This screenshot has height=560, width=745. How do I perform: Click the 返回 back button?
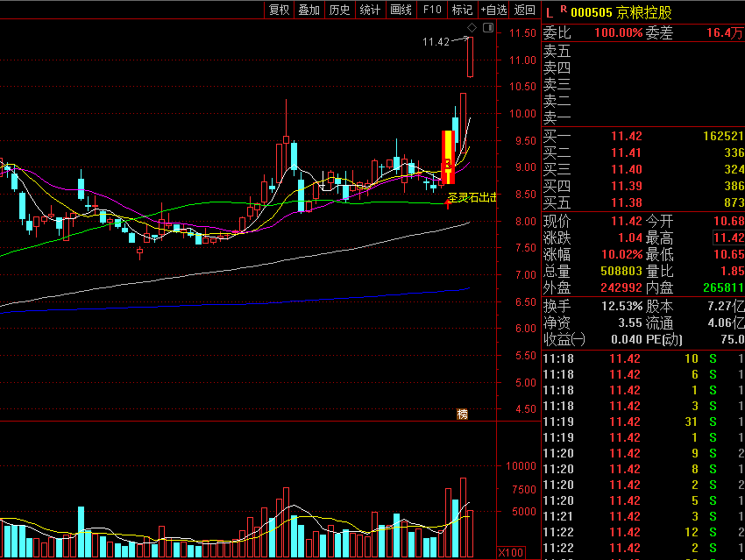pyautogui.click(x=524, y=10)
